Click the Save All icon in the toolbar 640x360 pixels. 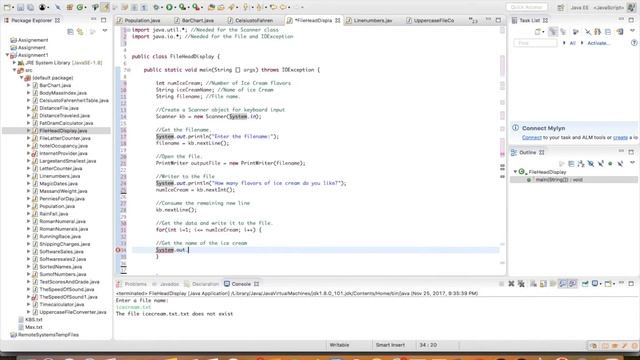(30, 7)
